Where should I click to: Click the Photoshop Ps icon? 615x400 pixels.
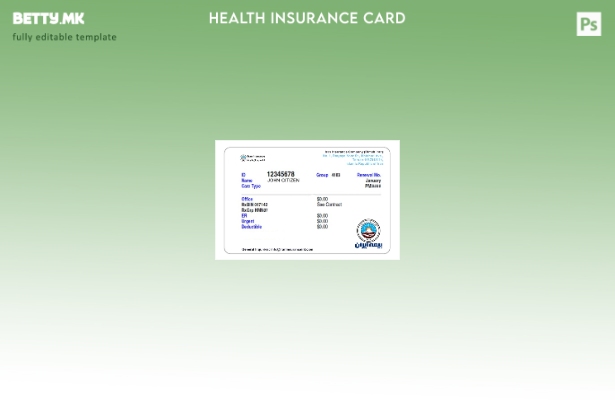(589, 24)
